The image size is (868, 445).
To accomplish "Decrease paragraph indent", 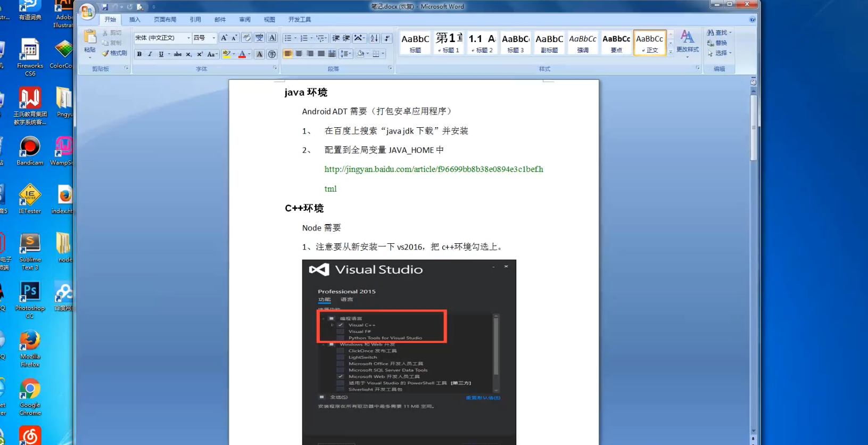I will point(336,38).
